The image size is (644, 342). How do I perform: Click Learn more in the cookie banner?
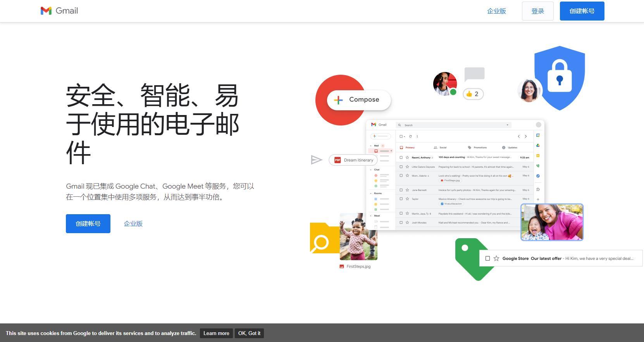216,333
